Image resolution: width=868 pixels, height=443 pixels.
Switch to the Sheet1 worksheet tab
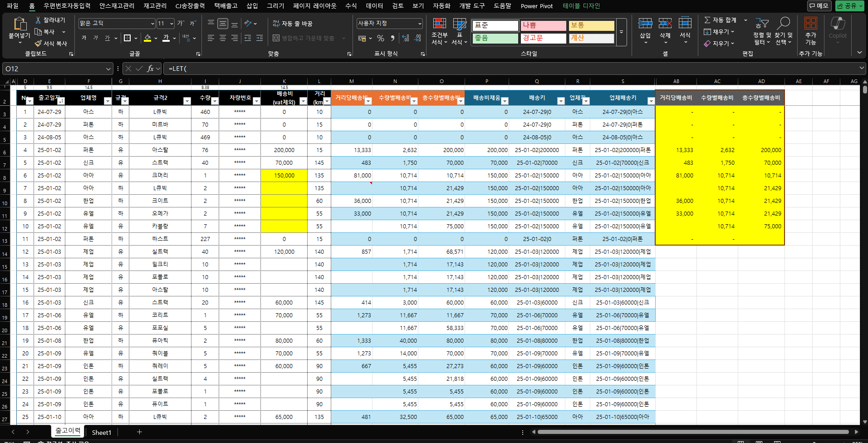coord(101,433)
